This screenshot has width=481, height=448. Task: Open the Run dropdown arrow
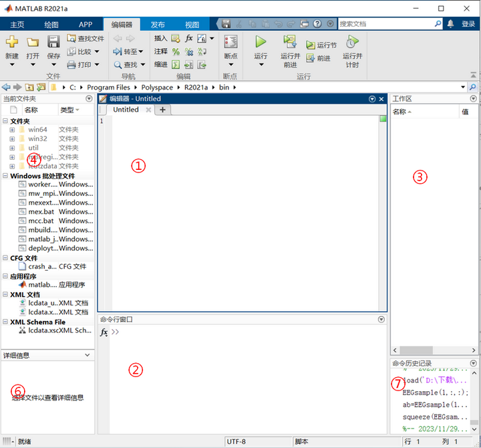coord(261,64)
